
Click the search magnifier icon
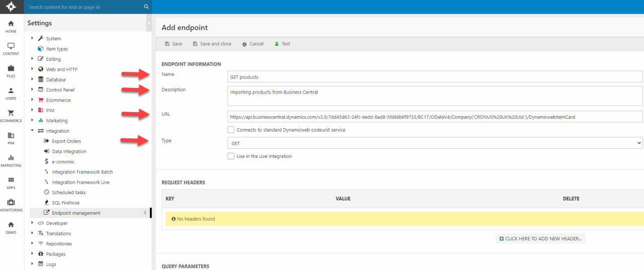[146, 7]
